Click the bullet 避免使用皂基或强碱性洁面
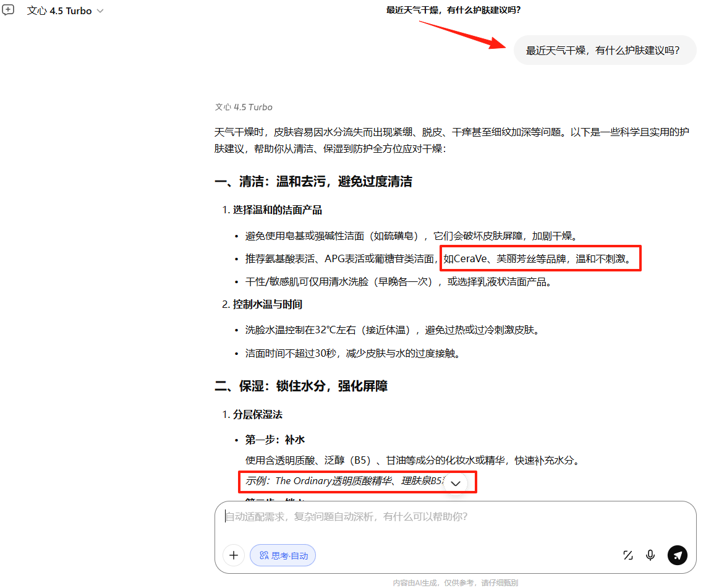Viewport: 706px width, 588px height. pos(411,236)
